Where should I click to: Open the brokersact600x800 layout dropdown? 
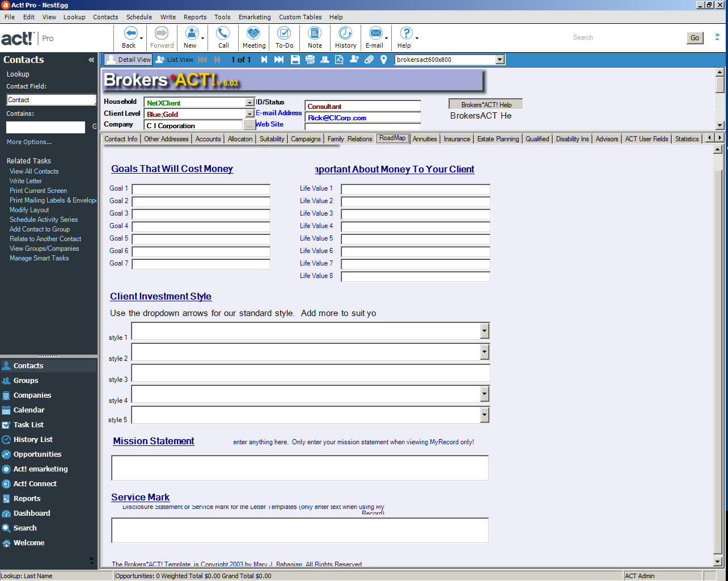tap(500, 60)
